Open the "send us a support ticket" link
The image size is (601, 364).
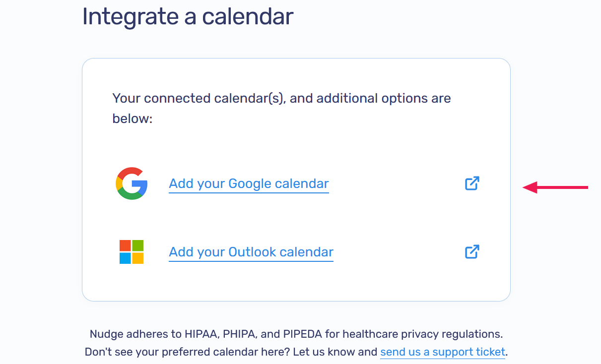(443, 352)
